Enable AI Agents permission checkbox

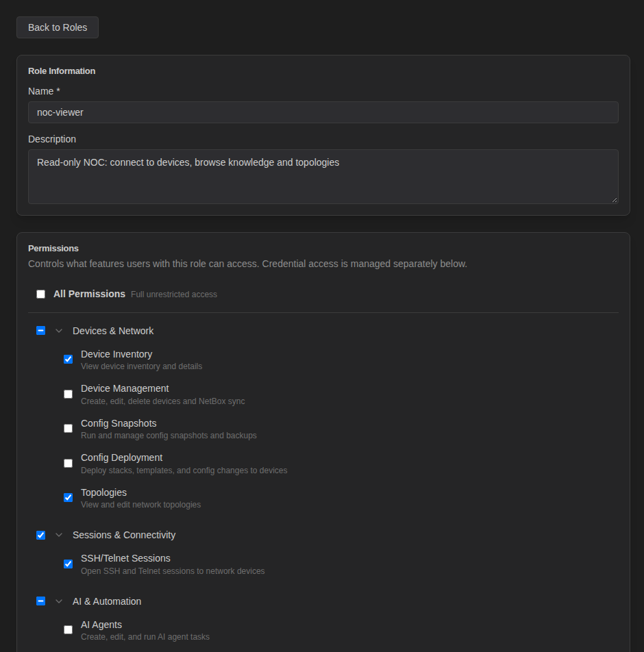[x=69, y=630]
